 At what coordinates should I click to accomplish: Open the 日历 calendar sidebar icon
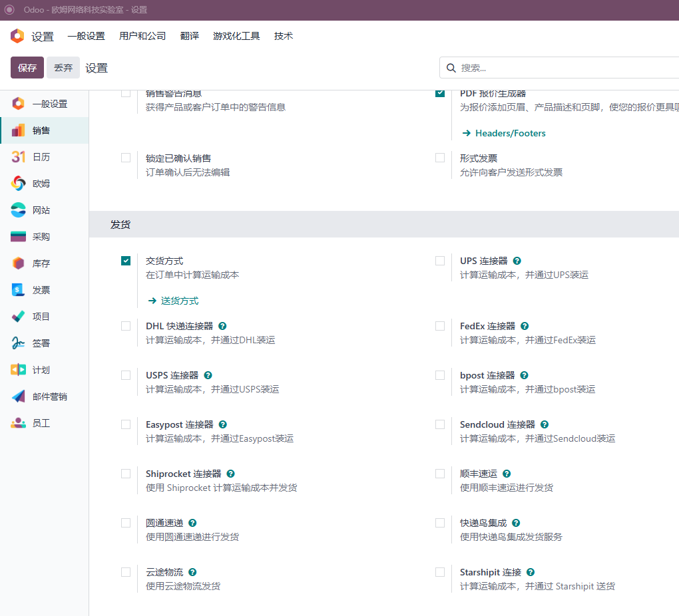pyautogui.click(x=18, y=157)
